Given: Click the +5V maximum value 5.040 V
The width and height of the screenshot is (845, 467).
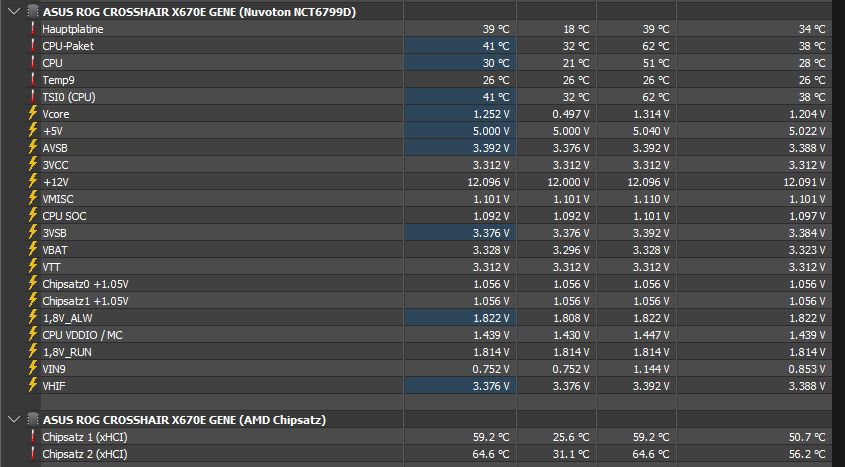Looking at the screenshot, I should [x=651, y=131].
